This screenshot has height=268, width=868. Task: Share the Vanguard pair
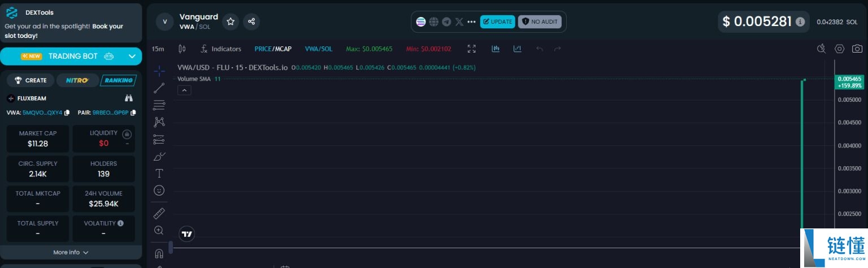click(x=251, y=21)
